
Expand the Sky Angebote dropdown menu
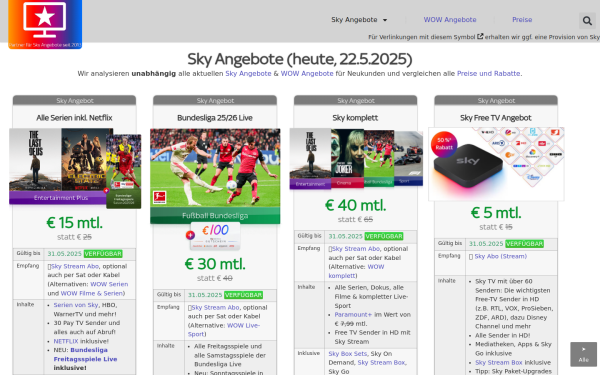pyautogui.click(x=359, y=20)
